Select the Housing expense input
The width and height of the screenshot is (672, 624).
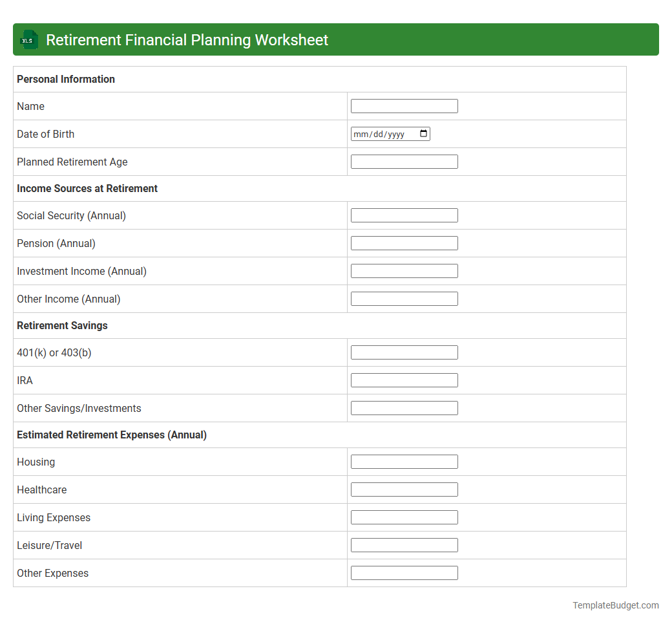(x=404, y=461)
